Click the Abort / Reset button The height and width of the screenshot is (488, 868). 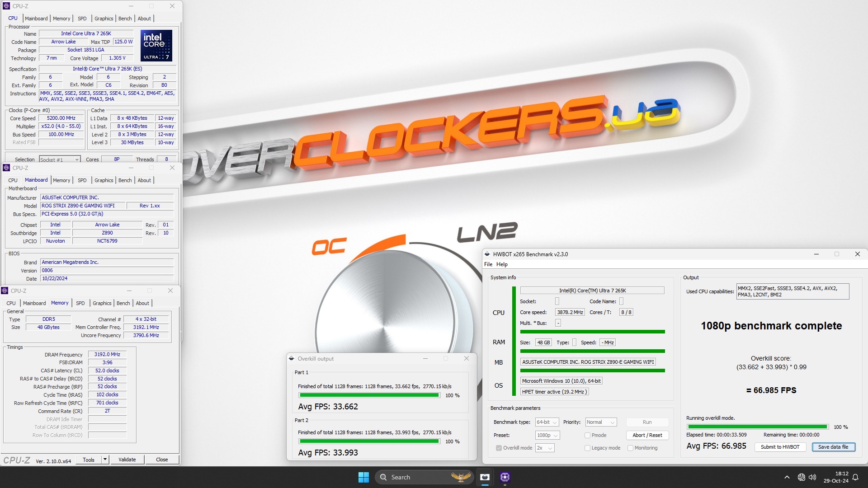point(647,436)
